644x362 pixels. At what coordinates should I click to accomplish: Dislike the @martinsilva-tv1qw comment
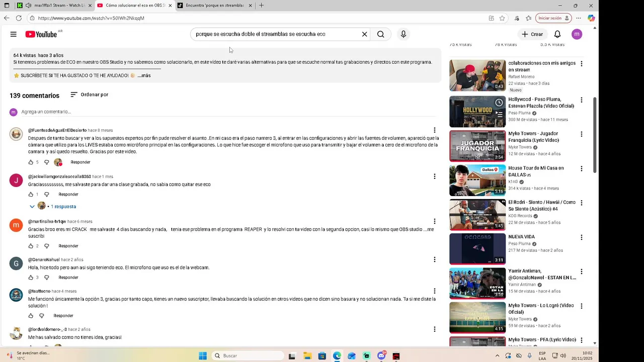coord(46,246)
